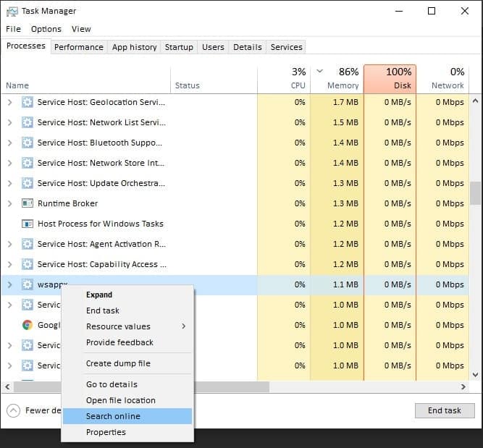Click the End task button at bottom right
The width and height of the screenshot is (483, 448).
[x=445, y=410]
